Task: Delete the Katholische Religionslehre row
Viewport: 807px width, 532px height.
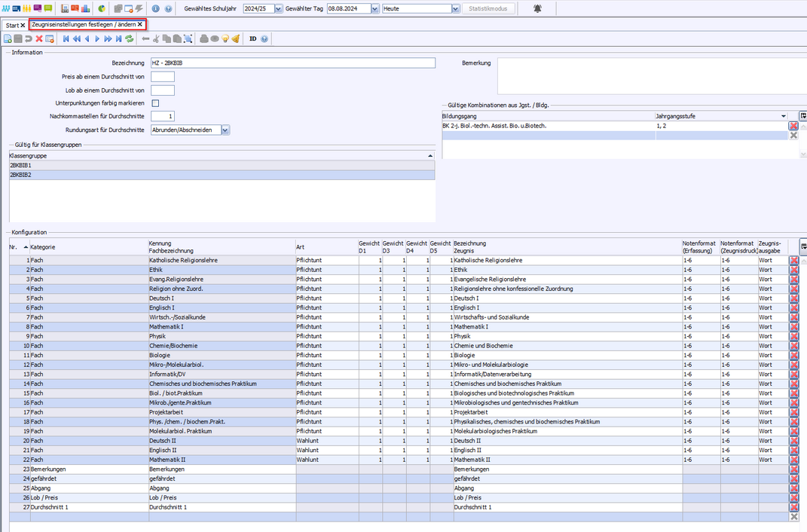Action: click(793, 260)
